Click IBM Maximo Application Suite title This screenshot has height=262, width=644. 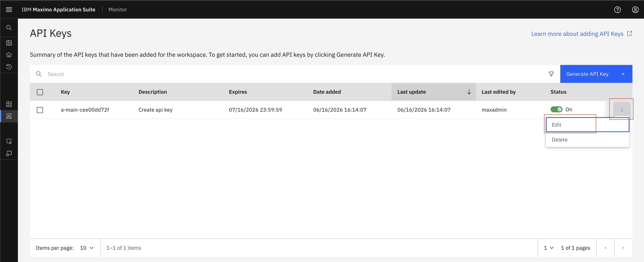pos(58,10)
